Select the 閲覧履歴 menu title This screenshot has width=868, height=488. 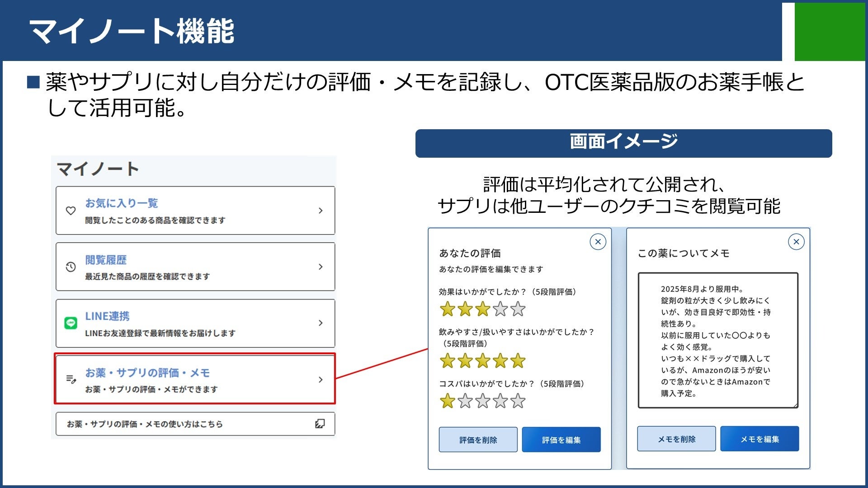point(106,260)
